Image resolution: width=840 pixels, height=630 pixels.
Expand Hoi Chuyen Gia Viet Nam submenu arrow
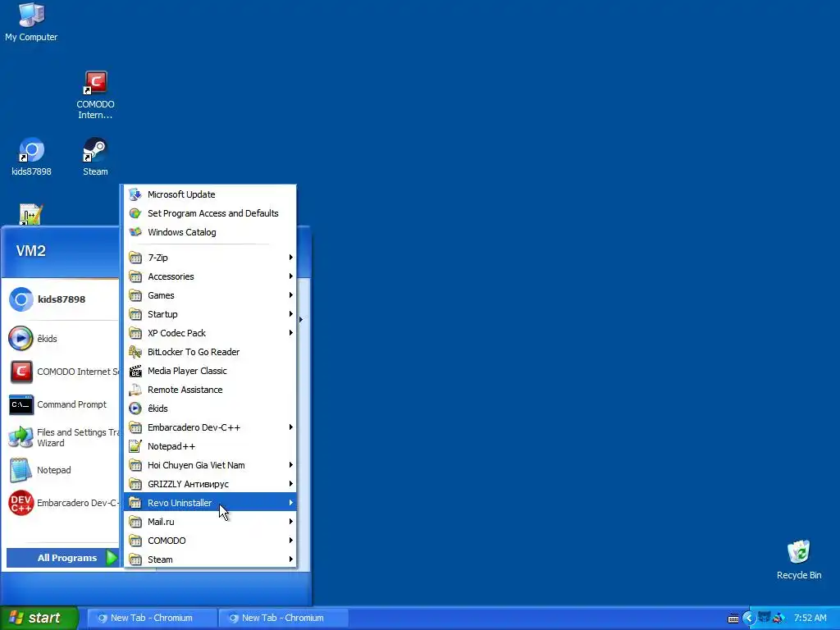291,465
